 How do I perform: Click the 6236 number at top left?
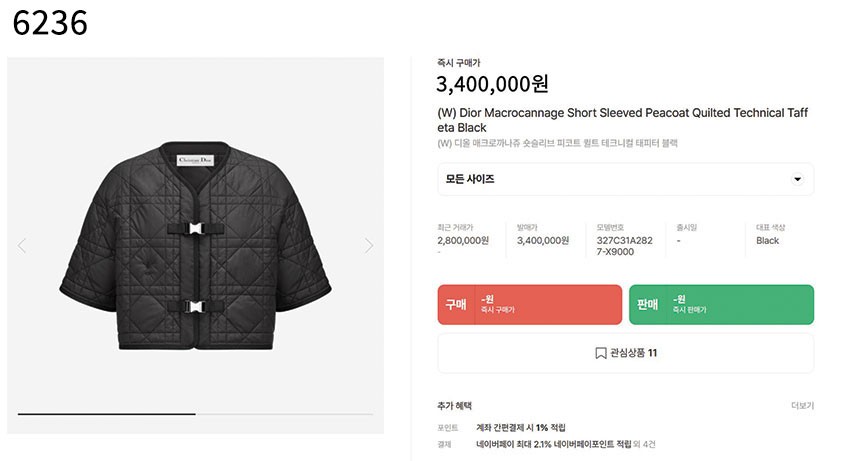click(50, 22)
